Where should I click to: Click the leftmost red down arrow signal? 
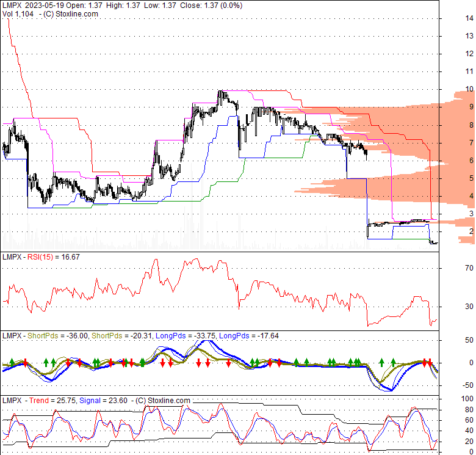pyautogui.click(x=26, y=362)
